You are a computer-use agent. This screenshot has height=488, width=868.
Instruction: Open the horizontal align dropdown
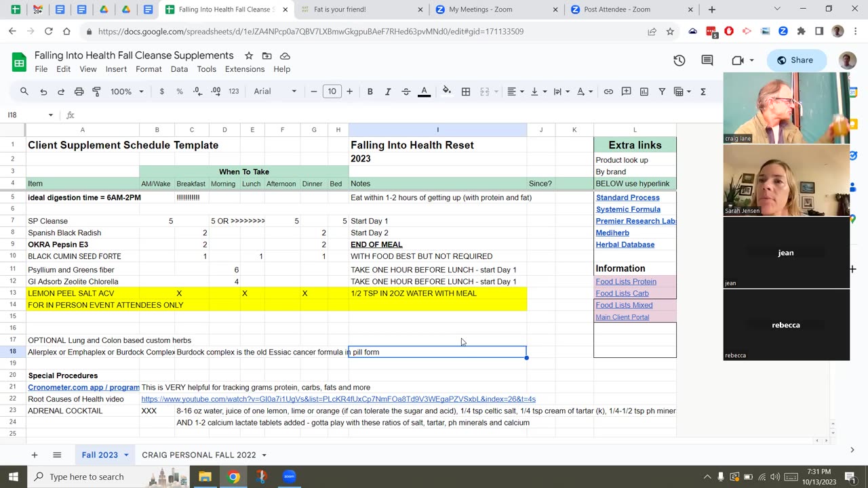[516, 91]
